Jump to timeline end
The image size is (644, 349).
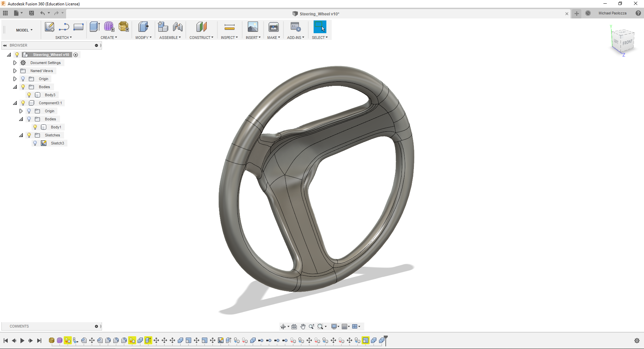point(39,341)
